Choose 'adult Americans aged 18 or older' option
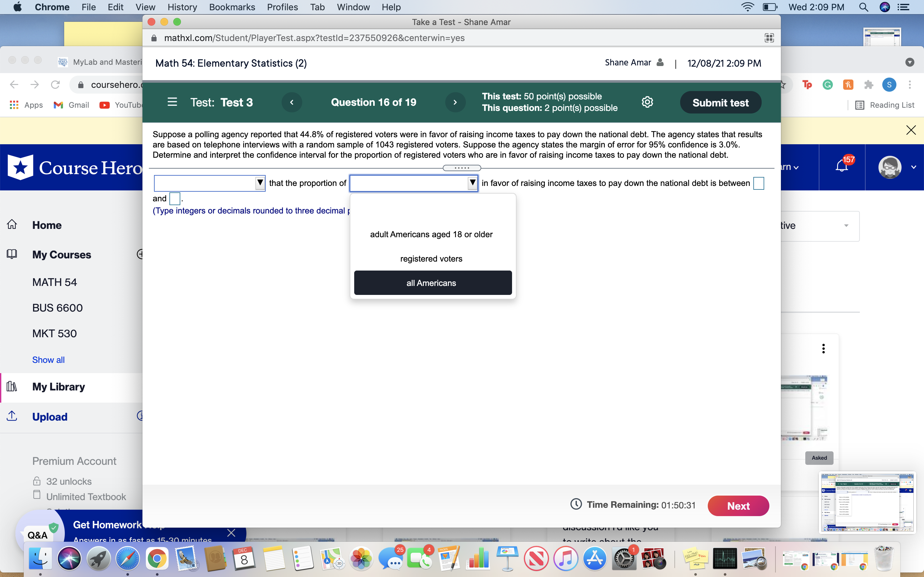The height and width of the screenshot is (577, 924). pos(431,234)
